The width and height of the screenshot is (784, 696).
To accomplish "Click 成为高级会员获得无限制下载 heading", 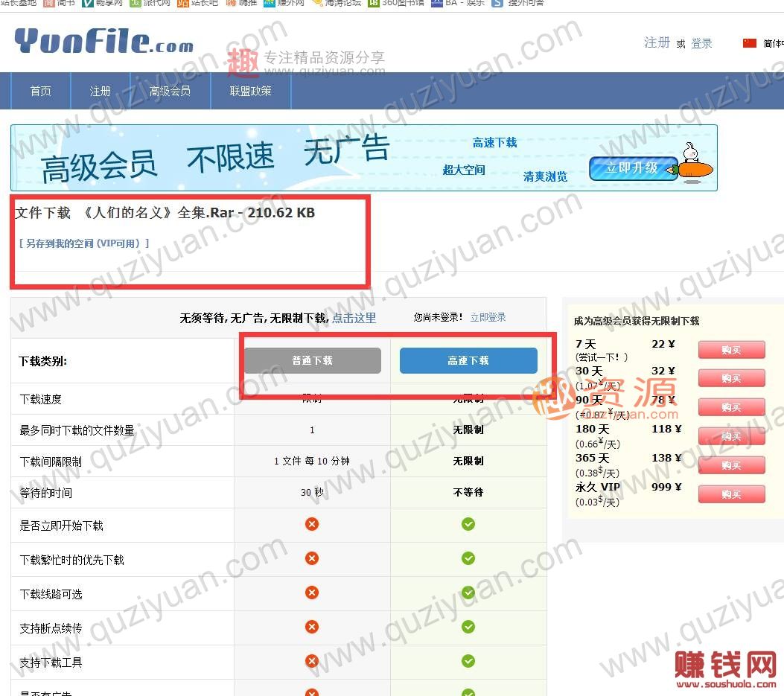I will [637, 321].
